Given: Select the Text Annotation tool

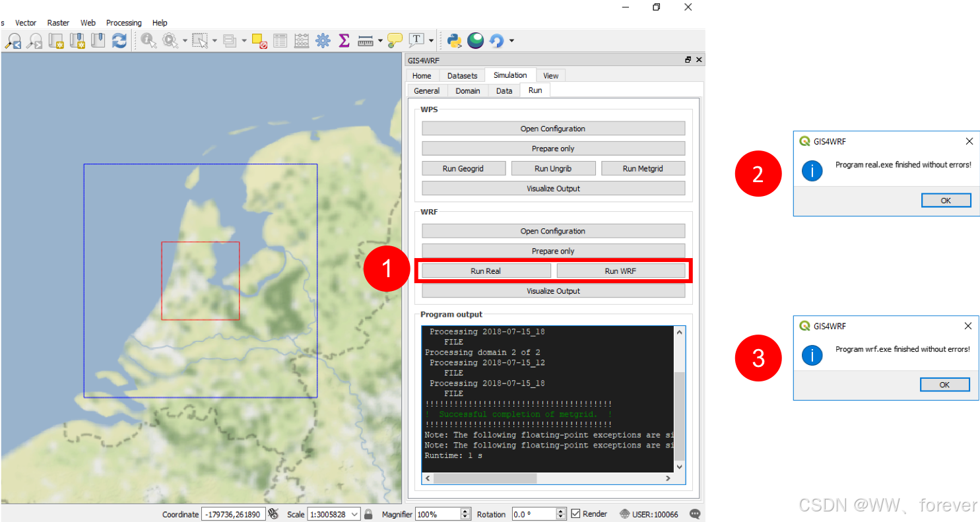Looking at the screenshot, I should pos(416,40).
